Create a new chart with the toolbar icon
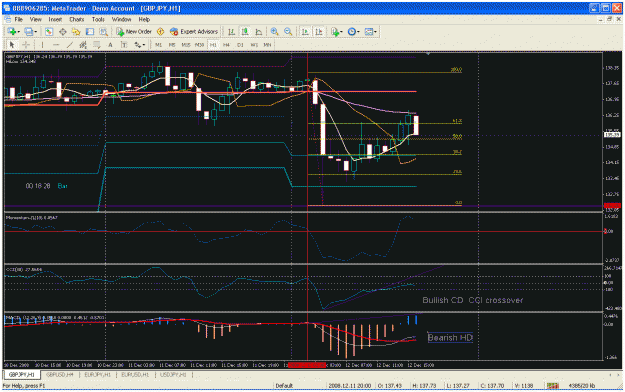Image resolution: width=625 pixels, height=392 pixels. point(11,32)
